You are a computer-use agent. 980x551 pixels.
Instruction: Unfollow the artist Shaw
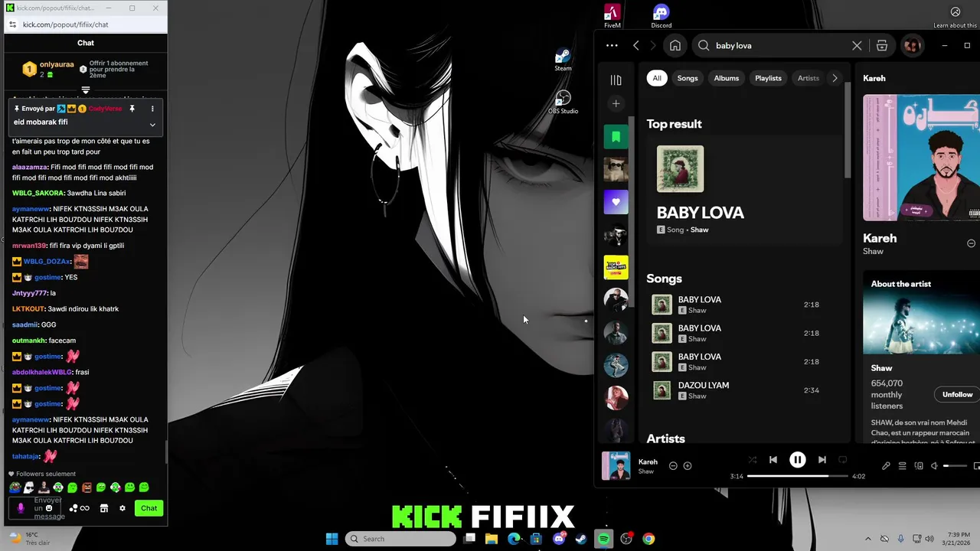point(957,394)
